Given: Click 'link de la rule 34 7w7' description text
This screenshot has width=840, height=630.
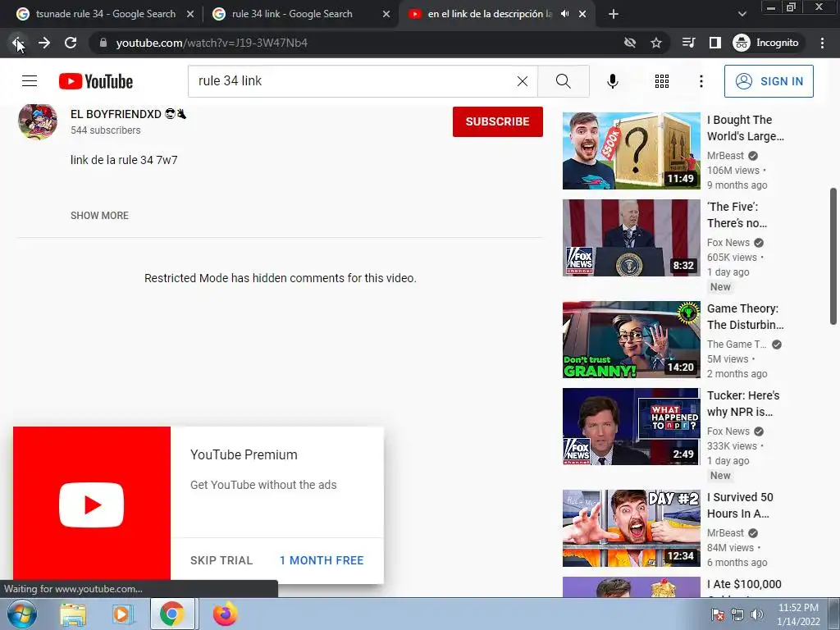Looking at the screenshot, I should (x=124, y=160).
